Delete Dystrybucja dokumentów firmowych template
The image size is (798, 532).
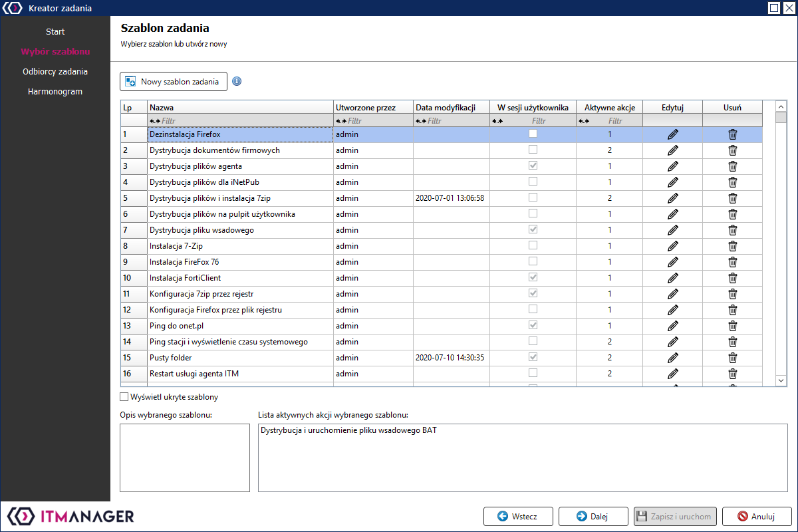click(x=732, y=150)
